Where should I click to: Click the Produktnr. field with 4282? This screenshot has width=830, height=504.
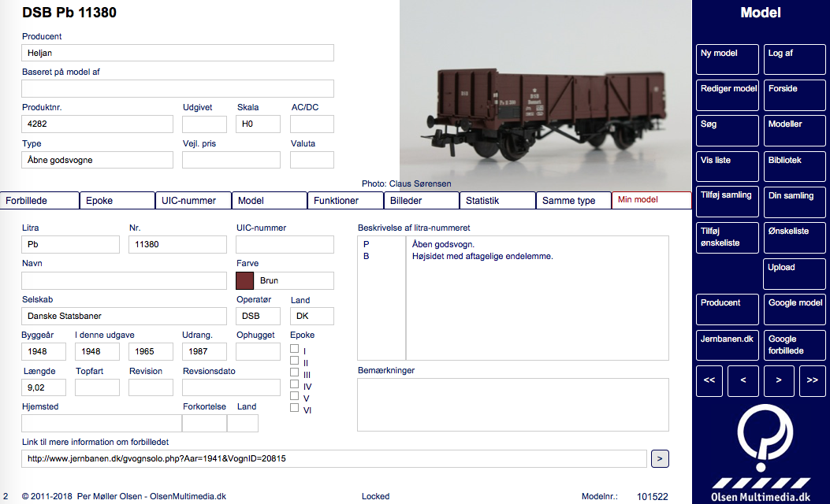98,124
